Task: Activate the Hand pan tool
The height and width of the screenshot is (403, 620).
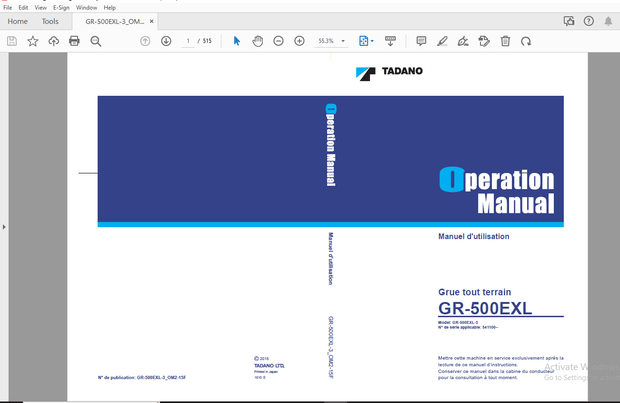Action: coord(258,41)
